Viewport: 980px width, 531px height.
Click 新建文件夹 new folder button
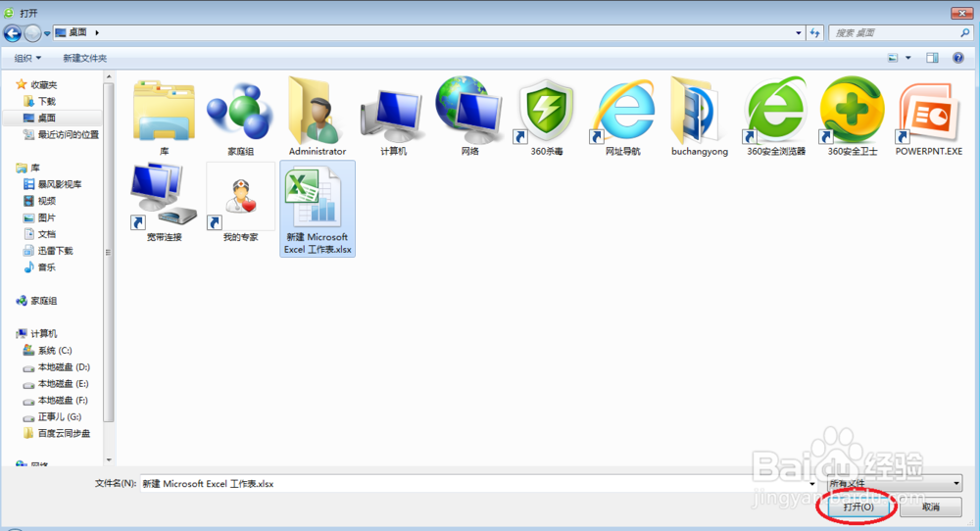84,58
